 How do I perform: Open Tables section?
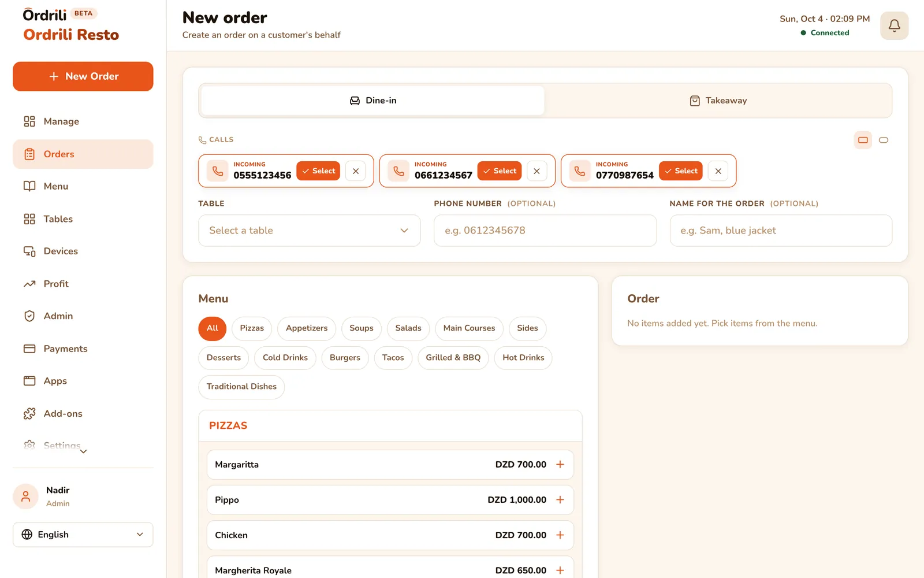pos(83,219)
